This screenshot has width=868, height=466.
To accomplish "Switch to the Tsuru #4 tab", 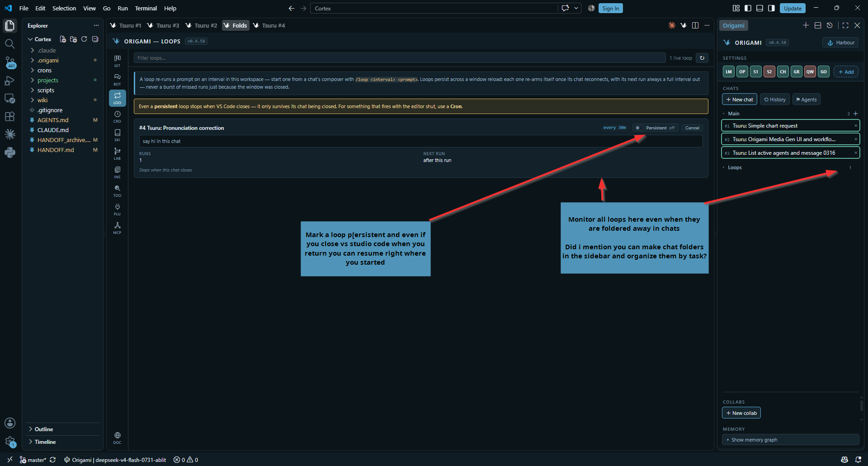I will point(269,25).
